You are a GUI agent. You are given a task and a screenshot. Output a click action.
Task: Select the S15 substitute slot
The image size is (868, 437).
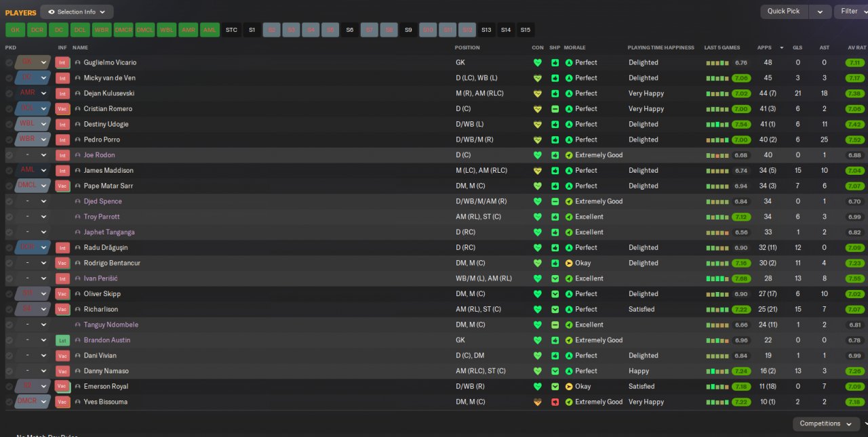click(x=525, y=30)
